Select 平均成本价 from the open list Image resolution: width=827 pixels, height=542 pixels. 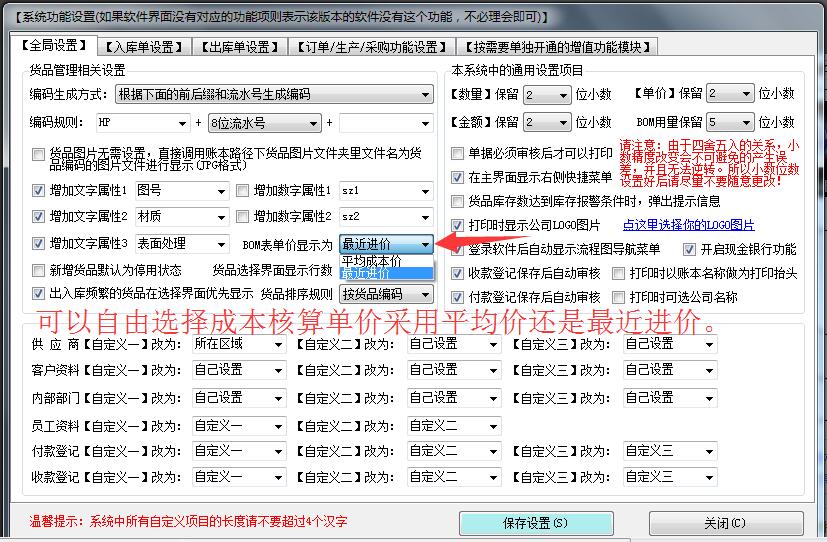pos(372,260)
